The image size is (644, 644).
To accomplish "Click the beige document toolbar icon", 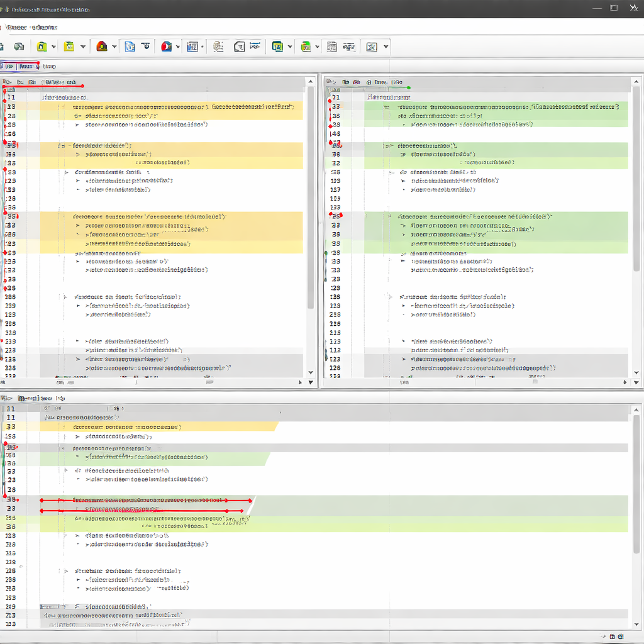I will (x=218, y=47).
